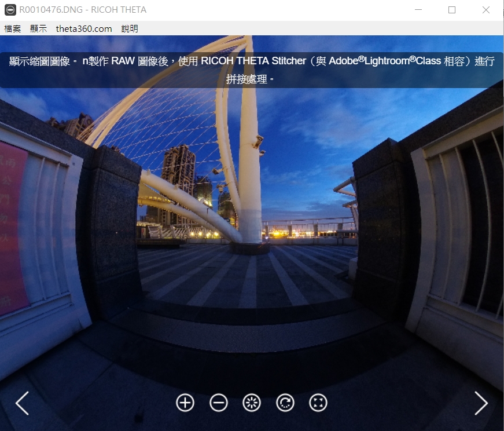Go to next image with right arrow

pos(481,403)
